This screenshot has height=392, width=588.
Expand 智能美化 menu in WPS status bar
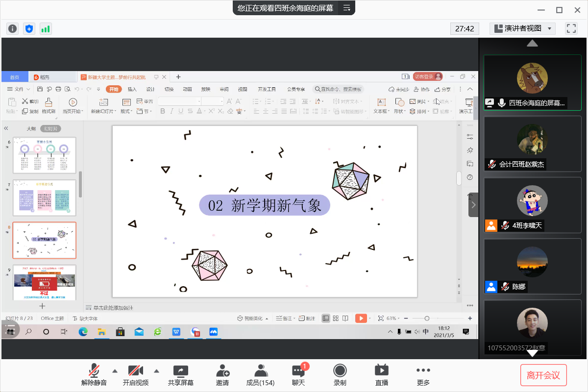tap(252, 318)
